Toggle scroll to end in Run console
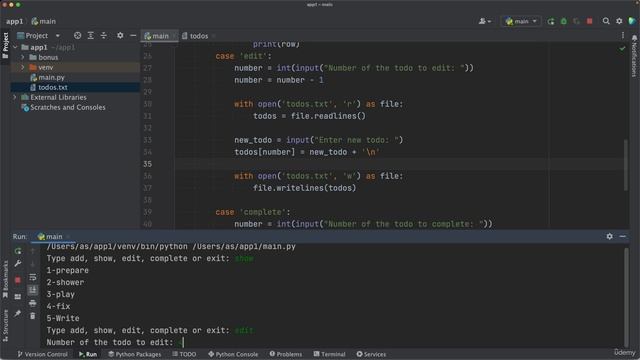 (33, 290)
